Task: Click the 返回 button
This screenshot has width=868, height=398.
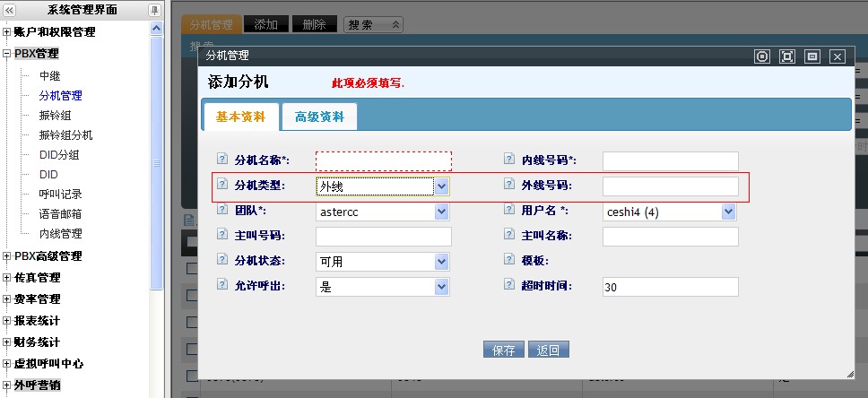Action: click(548, 350)
